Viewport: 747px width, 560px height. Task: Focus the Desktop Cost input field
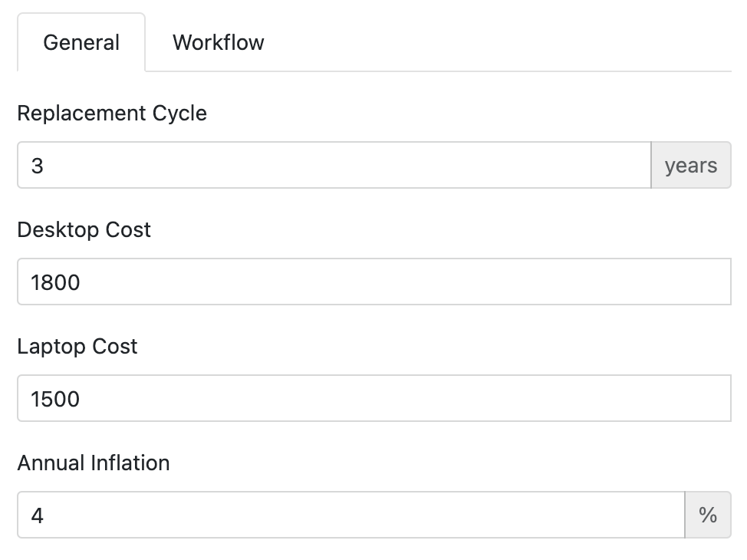click(x=373, y=282)
